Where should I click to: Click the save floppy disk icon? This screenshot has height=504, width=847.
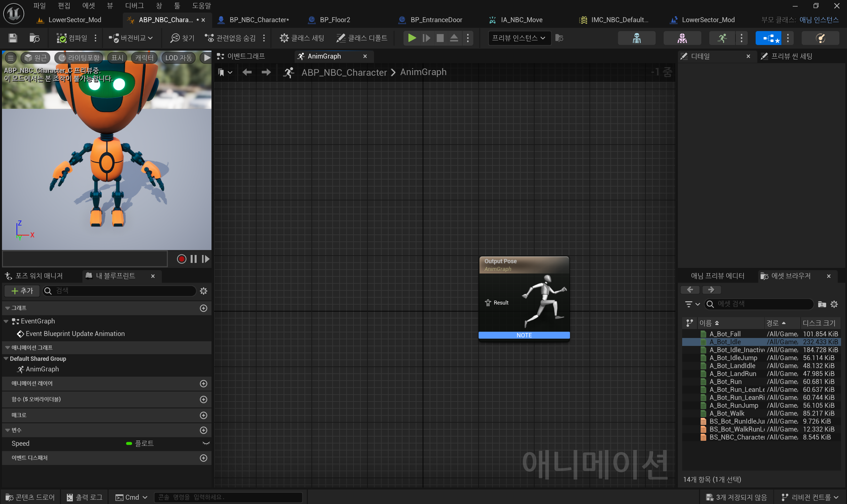(13, 38)
